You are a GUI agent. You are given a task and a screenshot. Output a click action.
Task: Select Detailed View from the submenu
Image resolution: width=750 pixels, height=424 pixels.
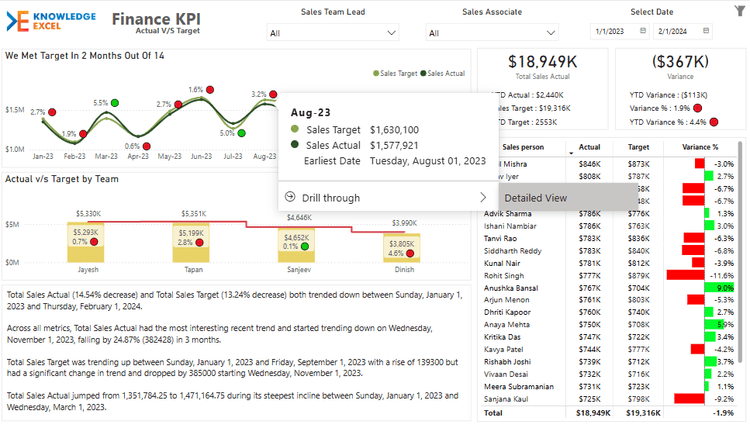point(536,198)
